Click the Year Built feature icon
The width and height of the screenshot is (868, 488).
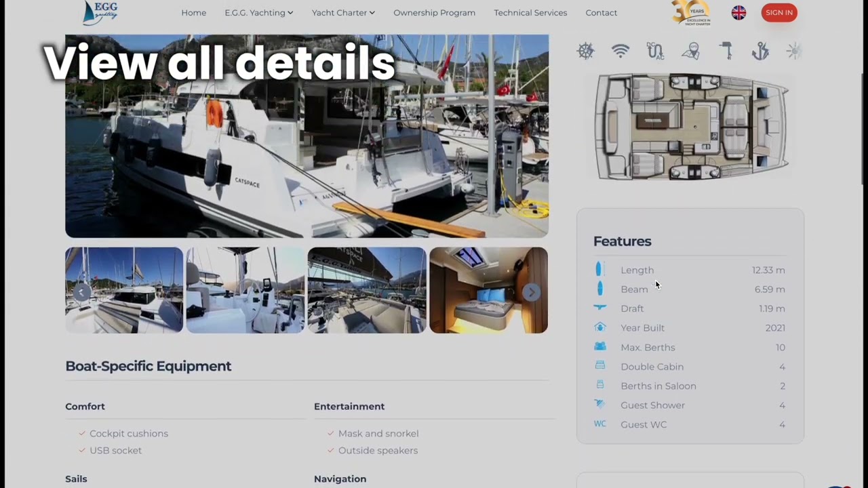coord(599,327)
